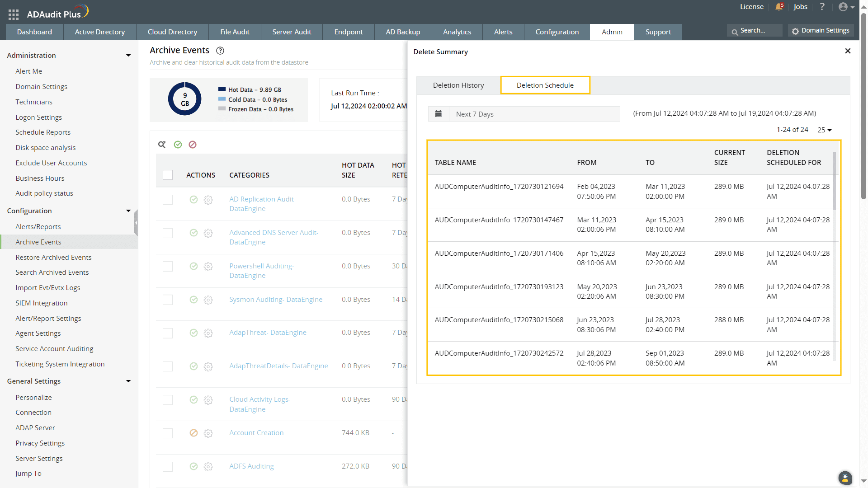The height and width of the screenshot is (488, 868).
Task: Open the Server Audit tab
Action: 292,32
